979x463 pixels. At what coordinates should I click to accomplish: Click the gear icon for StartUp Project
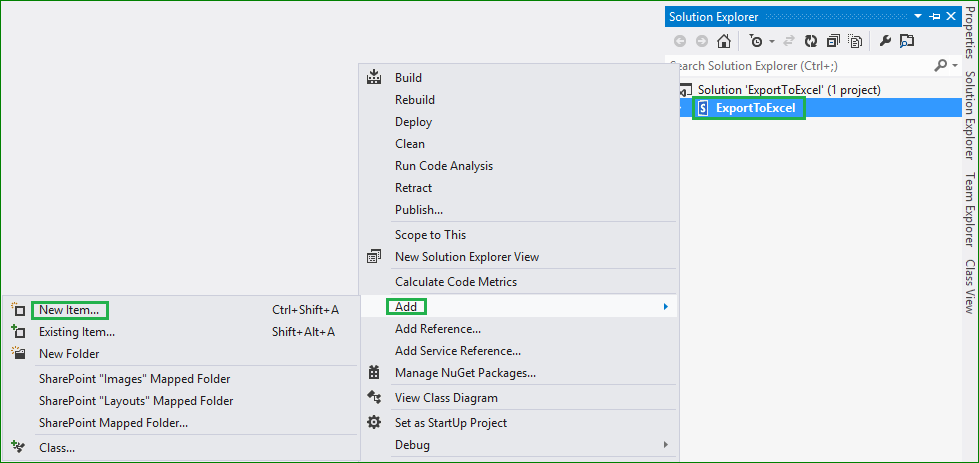click(374, 422)
